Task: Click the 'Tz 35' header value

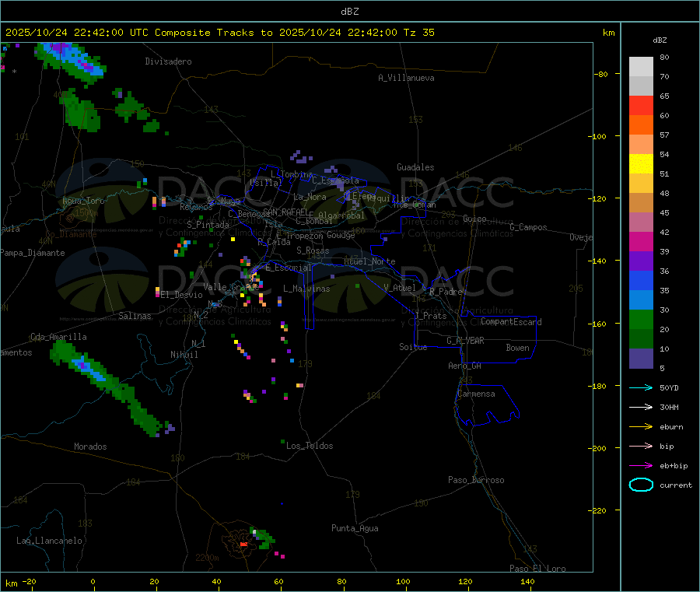Action: (x=418, y=33)
